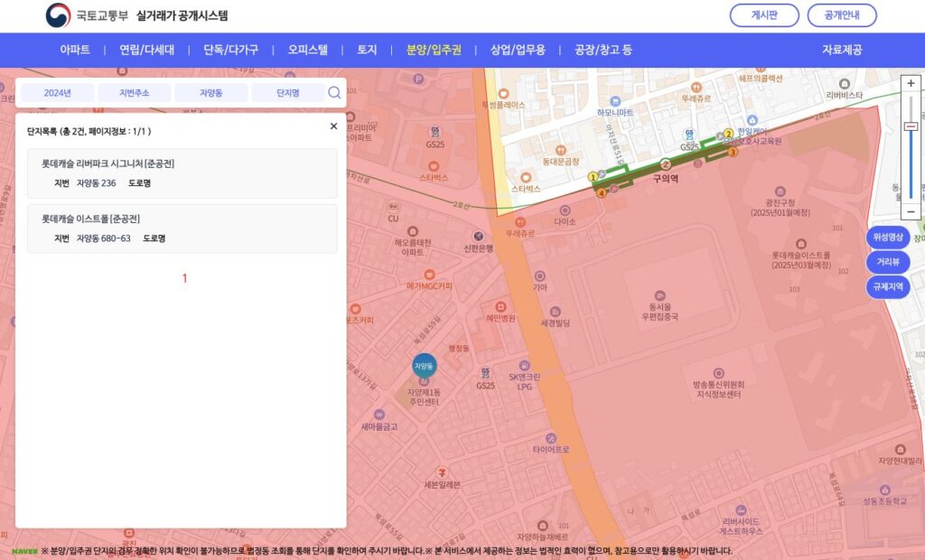The image size is (925, 560).
Task: Click the 동대문곱창 map icon
Action: click(x=560, y=150)
